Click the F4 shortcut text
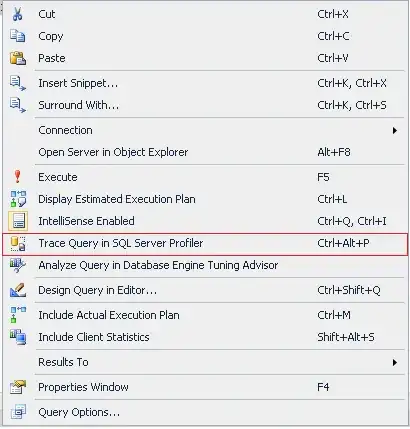The width and height of the screenshot is (410, 429). pos(323,387)
